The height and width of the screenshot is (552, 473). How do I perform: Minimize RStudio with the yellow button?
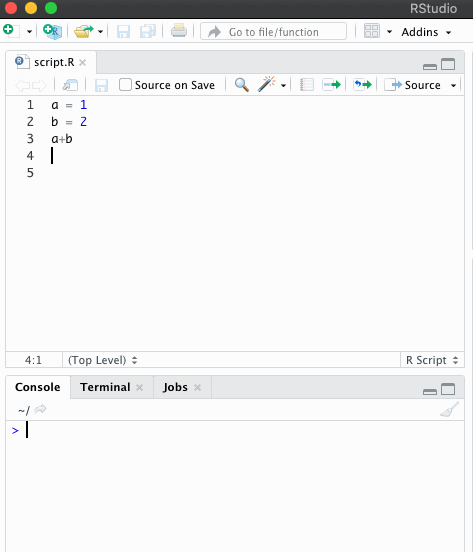click(x=31, y=8)
